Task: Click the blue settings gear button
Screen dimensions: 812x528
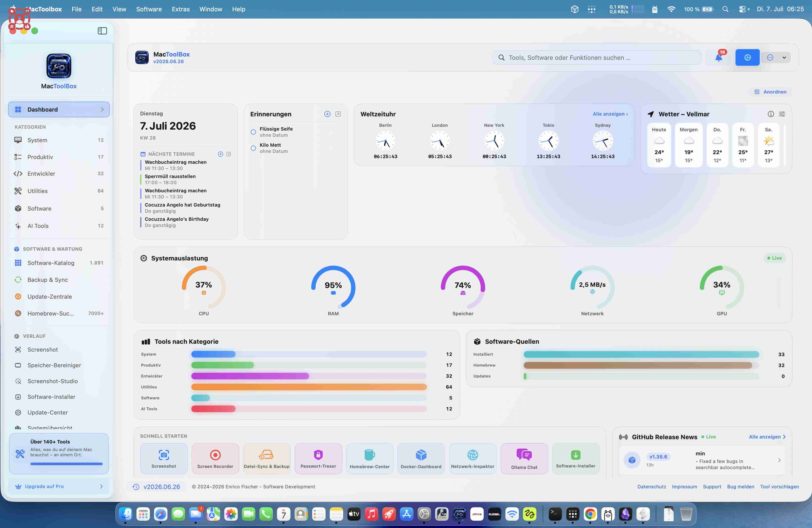Action: pos(747,57)
